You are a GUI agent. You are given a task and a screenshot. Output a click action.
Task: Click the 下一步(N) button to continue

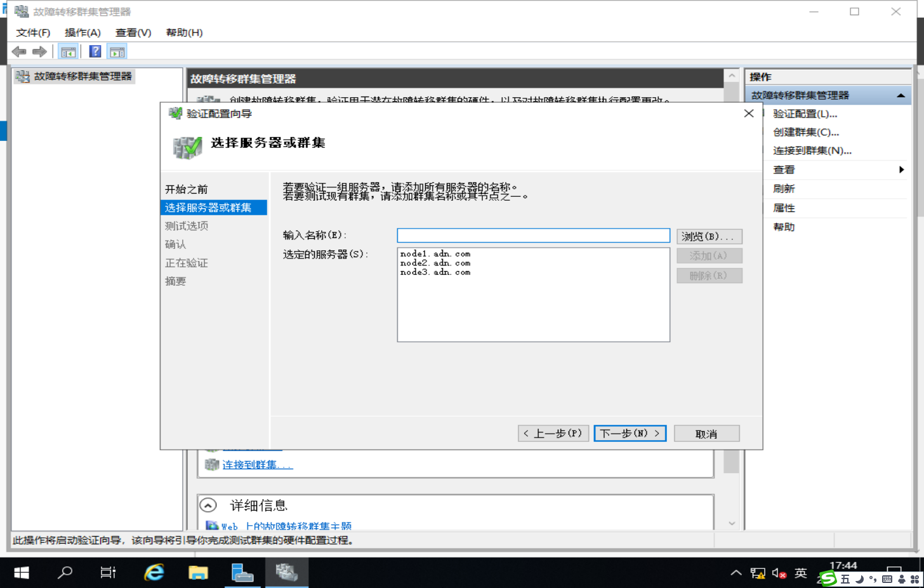[x=629, y=433]
